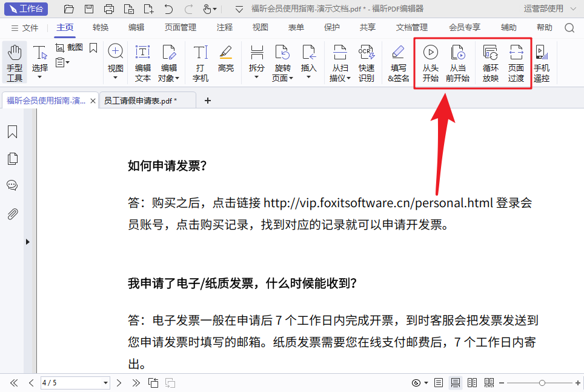
Task: Click the zoom slider at bottom right
Action: [x=540, y=382]
